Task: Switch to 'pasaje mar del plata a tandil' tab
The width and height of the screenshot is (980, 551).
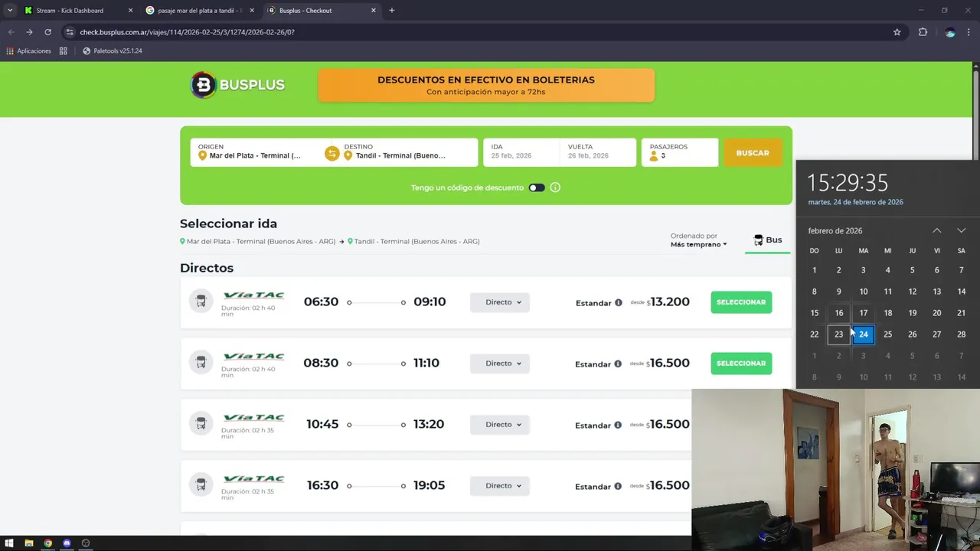Action: 199,11
